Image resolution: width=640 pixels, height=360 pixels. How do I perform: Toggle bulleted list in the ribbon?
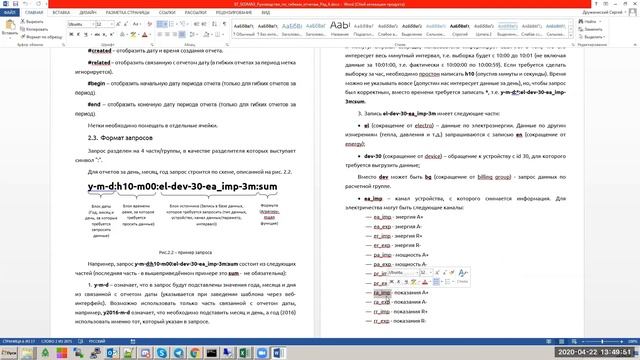pos(160,24)
